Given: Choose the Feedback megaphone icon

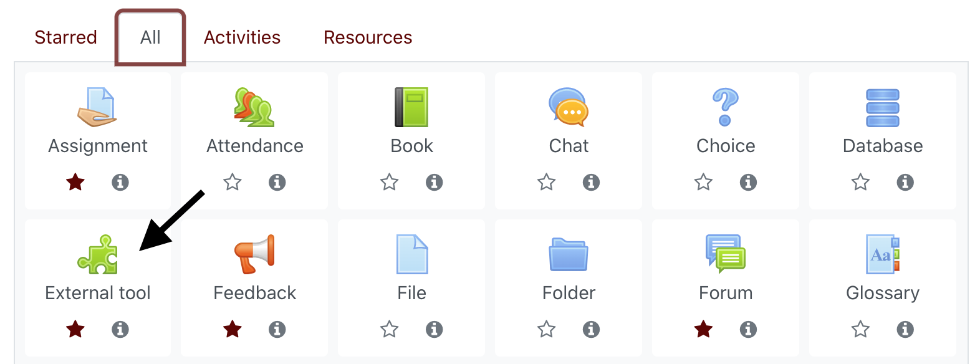Looking at the screenshot, I should [254, 254].
